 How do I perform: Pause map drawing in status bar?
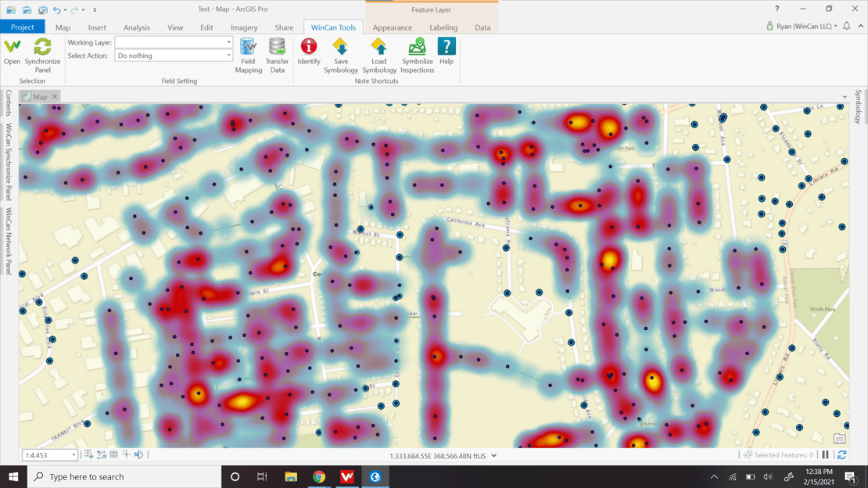click(x=826, y=455)
